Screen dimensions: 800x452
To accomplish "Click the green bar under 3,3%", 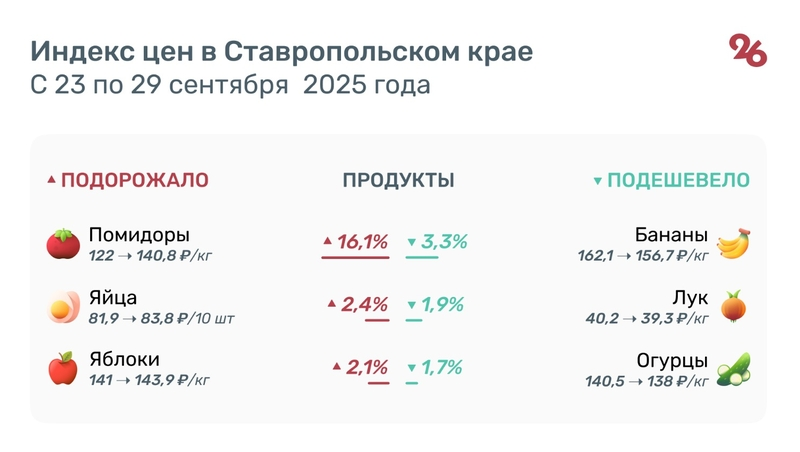I will coord(421,258).
